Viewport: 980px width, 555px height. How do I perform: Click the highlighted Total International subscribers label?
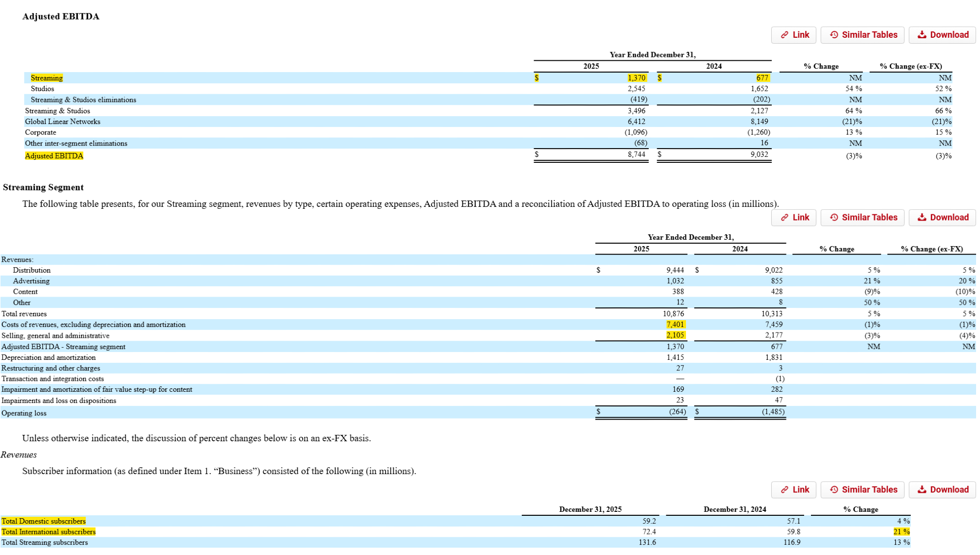pos(48,532)
